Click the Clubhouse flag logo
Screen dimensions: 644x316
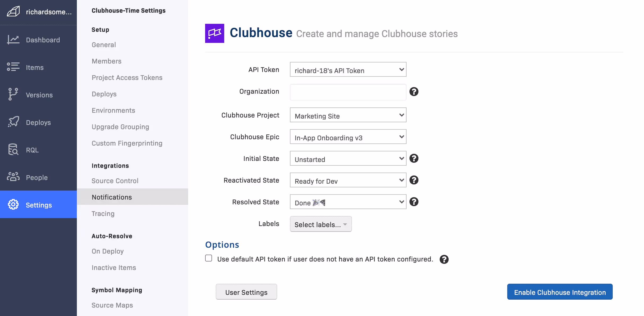pyautogui.click(x=214, y=33)
